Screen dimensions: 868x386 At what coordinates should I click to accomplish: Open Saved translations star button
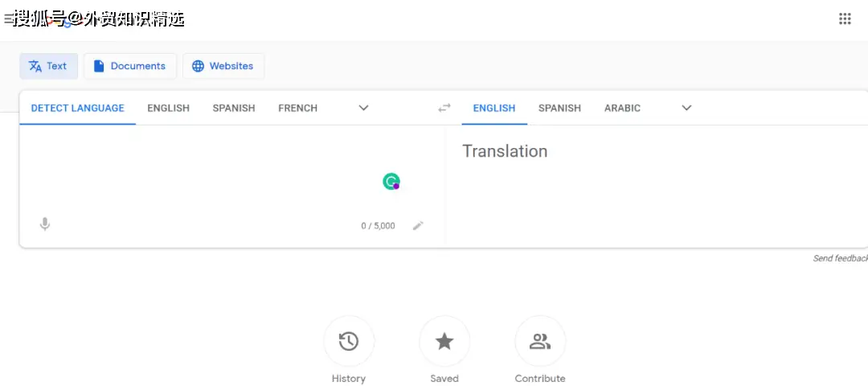point(444,341)
